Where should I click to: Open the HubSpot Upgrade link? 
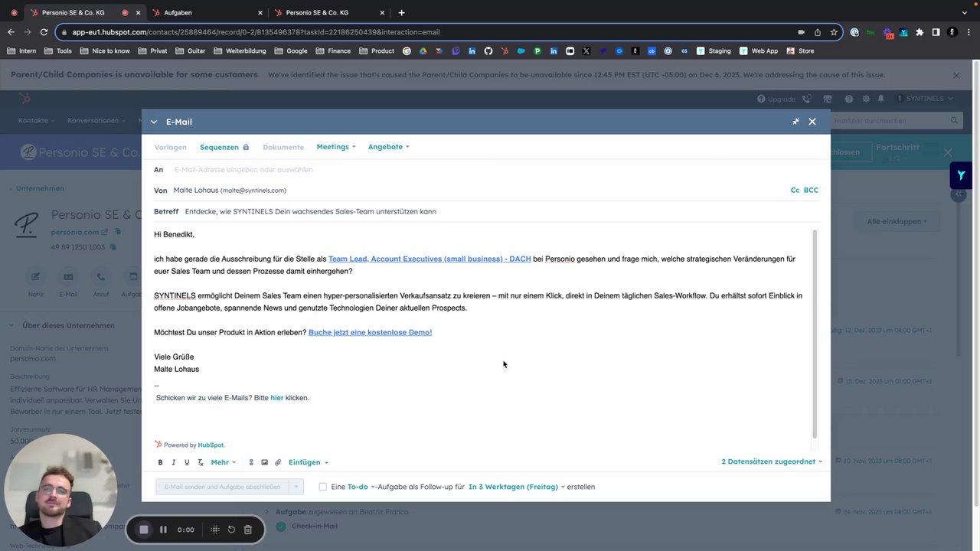coord(776,99)
